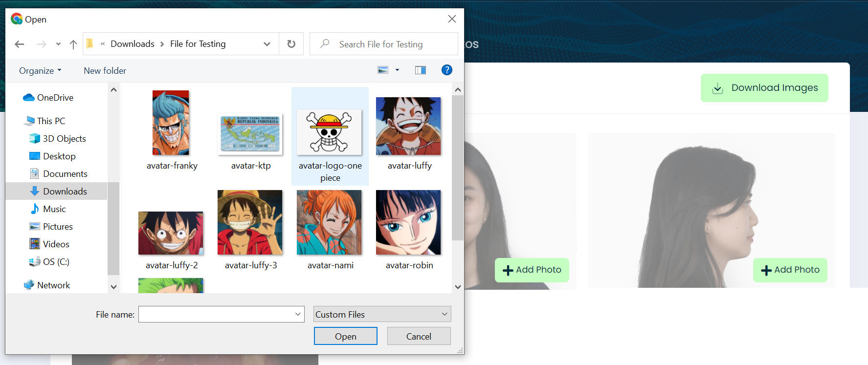Click the Downloads arrow icon in sidebar

(x=35, y=191)
